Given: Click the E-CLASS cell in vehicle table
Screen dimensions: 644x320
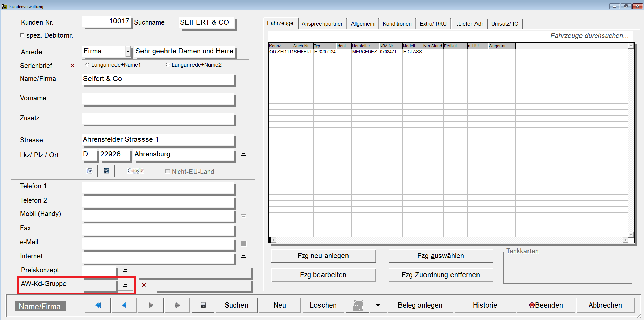Looking at the screenshot, I should [x=412, y=52].
